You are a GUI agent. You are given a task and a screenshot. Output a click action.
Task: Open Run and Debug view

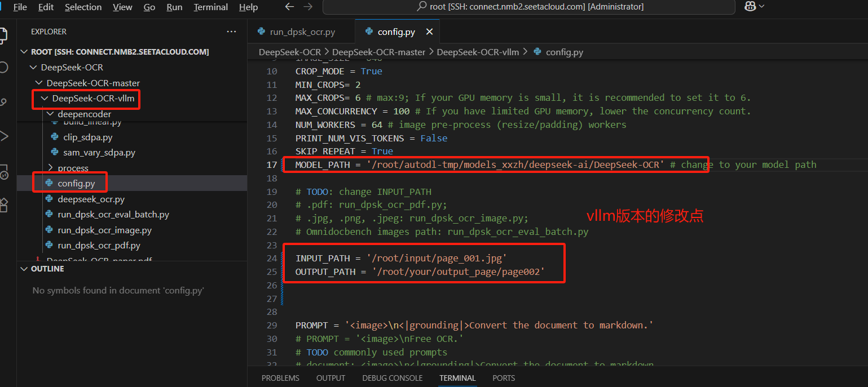tap(3, 136)
